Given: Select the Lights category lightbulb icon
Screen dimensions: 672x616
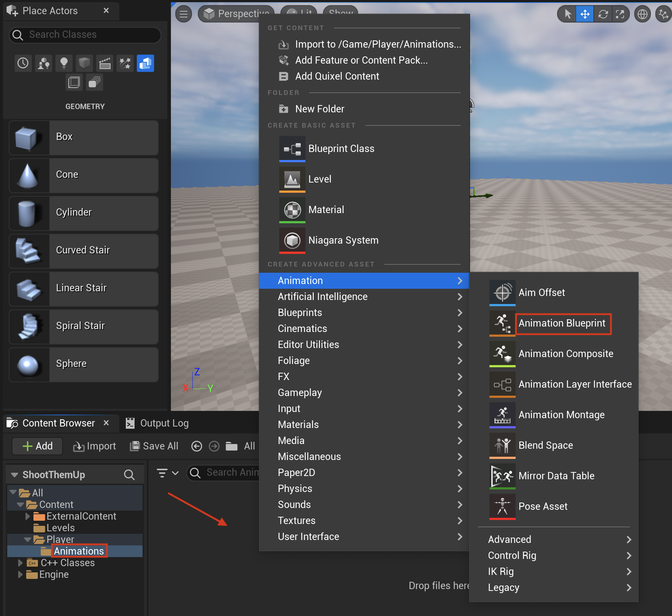Looking at the screenshot, I should click(64, 63).
